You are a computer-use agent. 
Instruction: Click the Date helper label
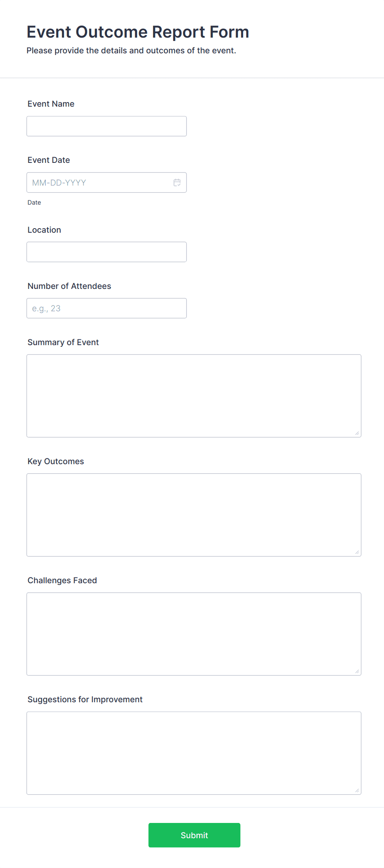34,202
